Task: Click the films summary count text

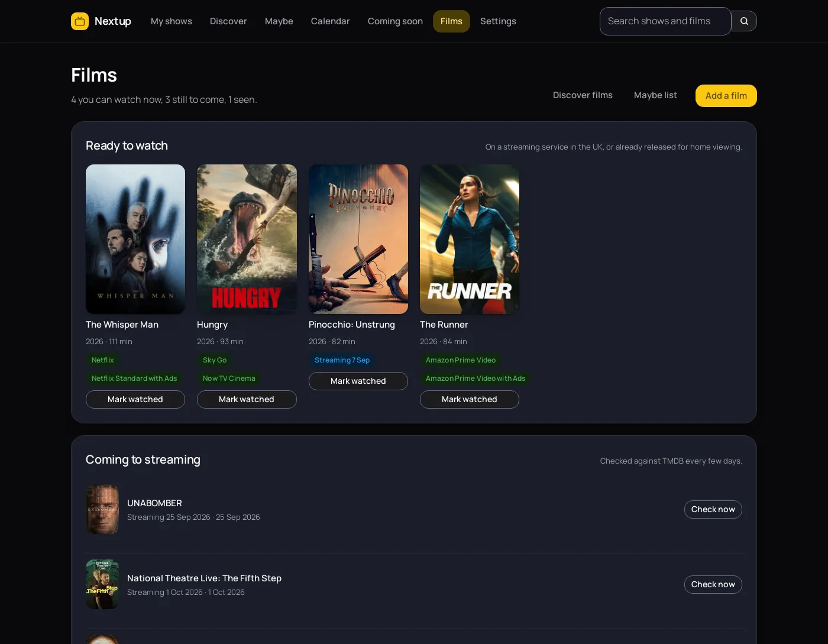Action: [164, 100]
